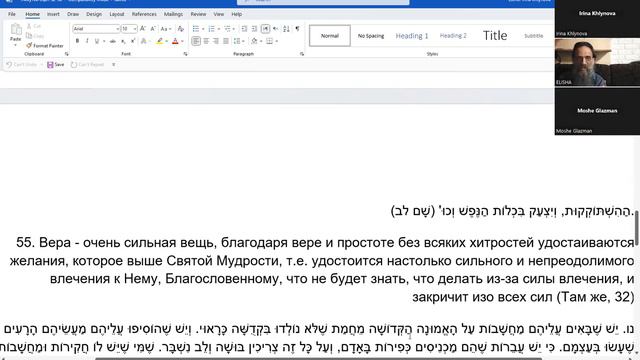Customize Quick Access Toolbar arrow

(113, 64)
